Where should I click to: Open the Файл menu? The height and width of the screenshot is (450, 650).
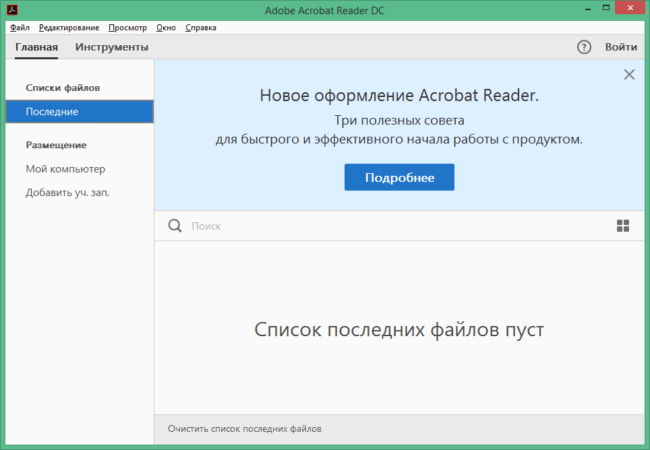click(x=19, y=28)
